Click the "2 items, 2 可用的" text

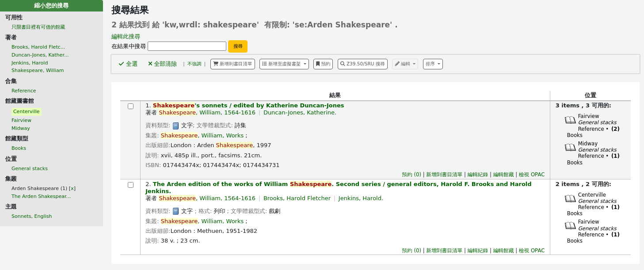pos(583,184)
